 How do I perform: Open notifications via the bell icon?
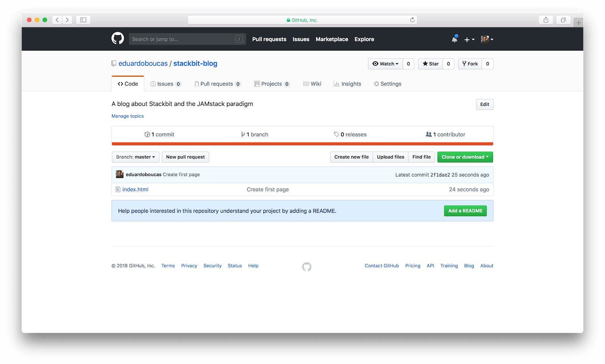(454, 39)
